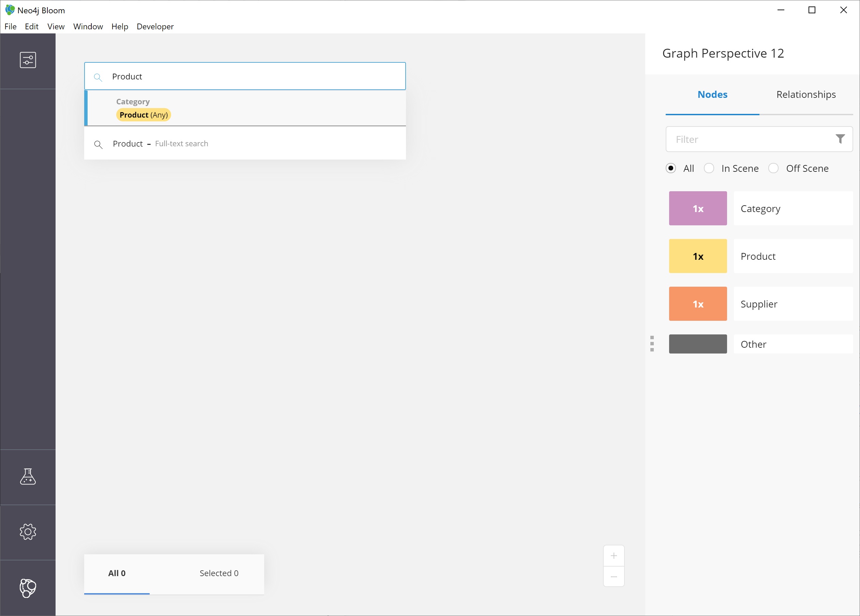Image resolution: width=860 pixels, height=616 pixels.
Task: Select the 'In Scene' radio button
Action: [x=709, y=168]
